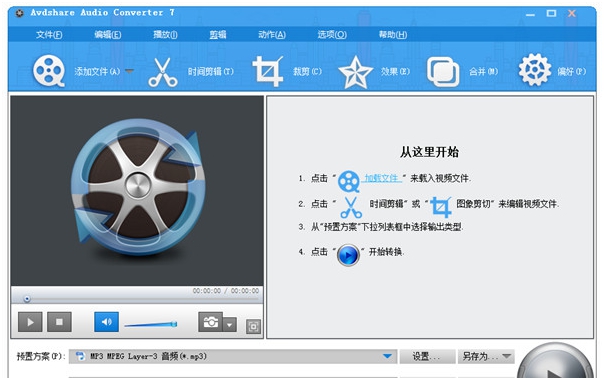Open the Add File dropdown arrow
Viewport: 604px width, 378px height.
(x=129, y=71)
